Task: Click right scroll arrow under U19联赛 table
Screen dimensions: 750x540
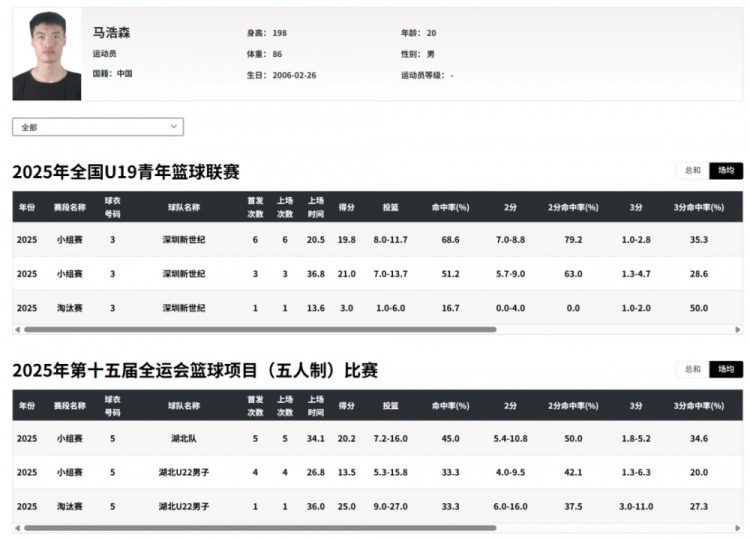Action: (738, 329)
